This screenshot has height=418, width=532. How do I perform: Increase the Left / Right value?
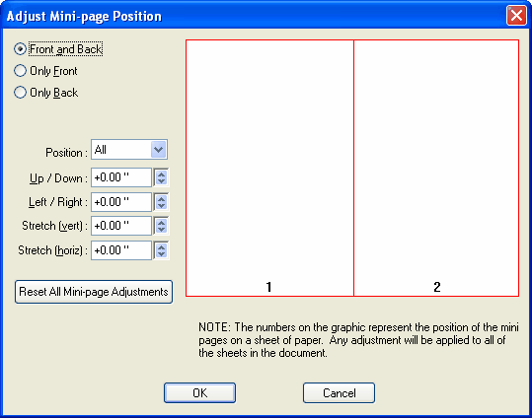[x=162, y=199]
